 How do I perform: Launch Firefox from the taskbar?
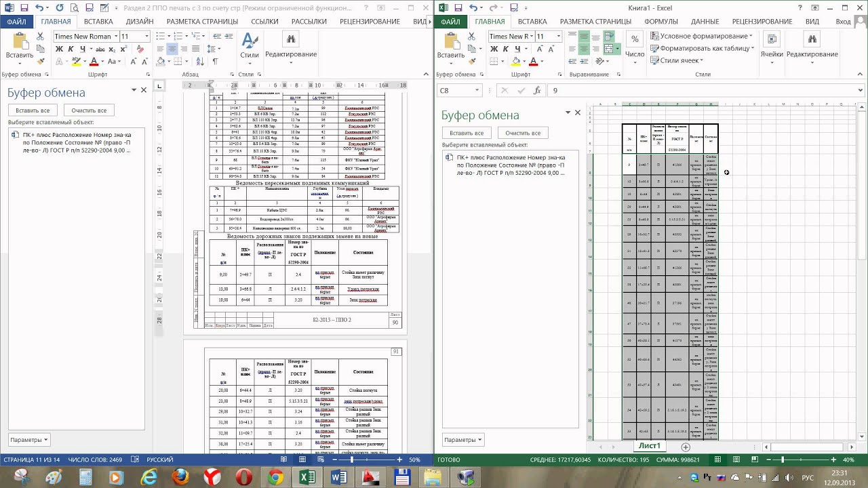(180, 478)
